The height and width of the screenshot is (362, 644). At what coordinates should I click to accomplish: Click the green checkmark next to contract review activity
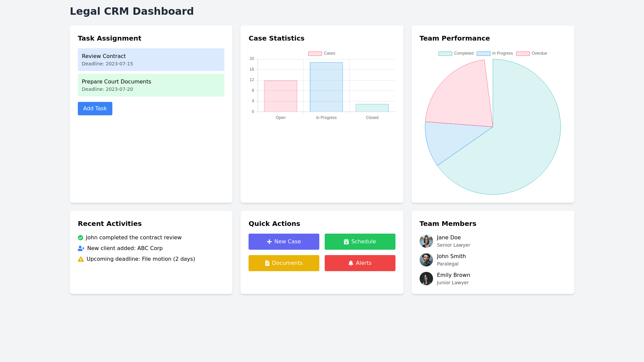80,238
